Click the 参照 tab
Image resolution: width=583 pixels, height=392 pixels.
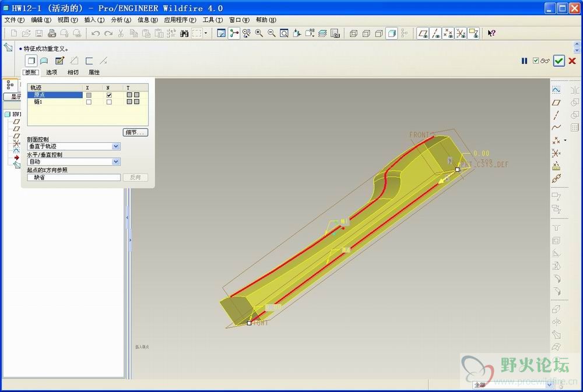click(x=30, y=72)
